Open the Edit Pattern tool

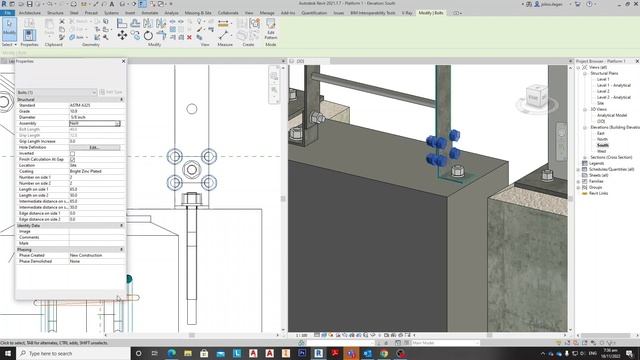click(271, 29)
